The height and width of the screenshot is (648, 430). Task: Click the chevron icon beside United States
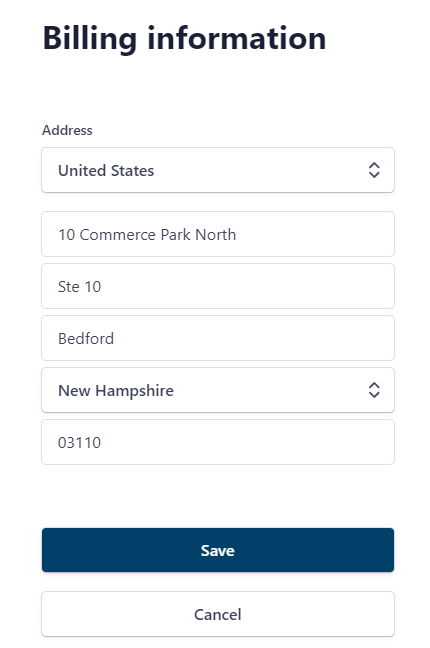tap(374, 170)
